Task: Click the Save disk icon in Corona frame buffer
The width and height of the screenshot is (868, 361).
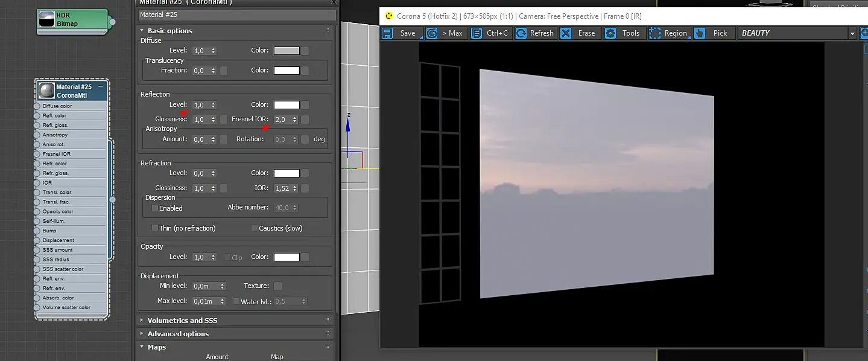Action: 388,33
